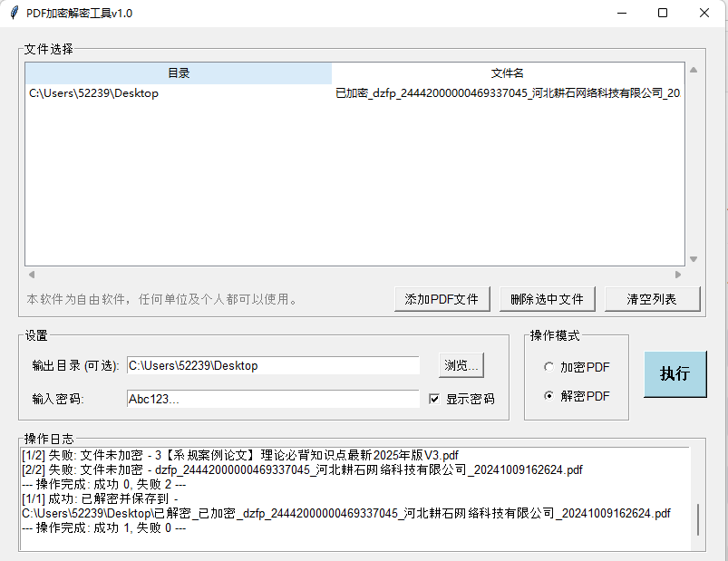The width and height of the screenshot is (728, 561).
Task: Click 清空列表 to clear the file list
Action: 652,298
